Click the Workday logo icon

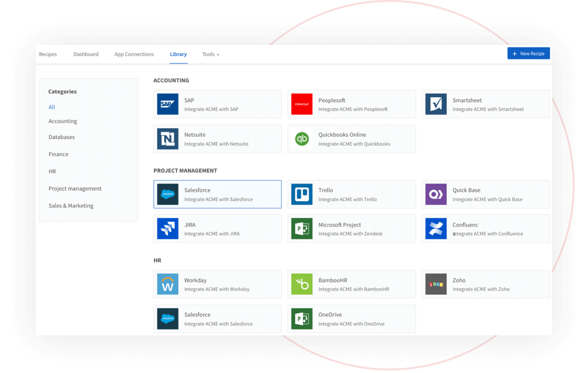point(168,284)
